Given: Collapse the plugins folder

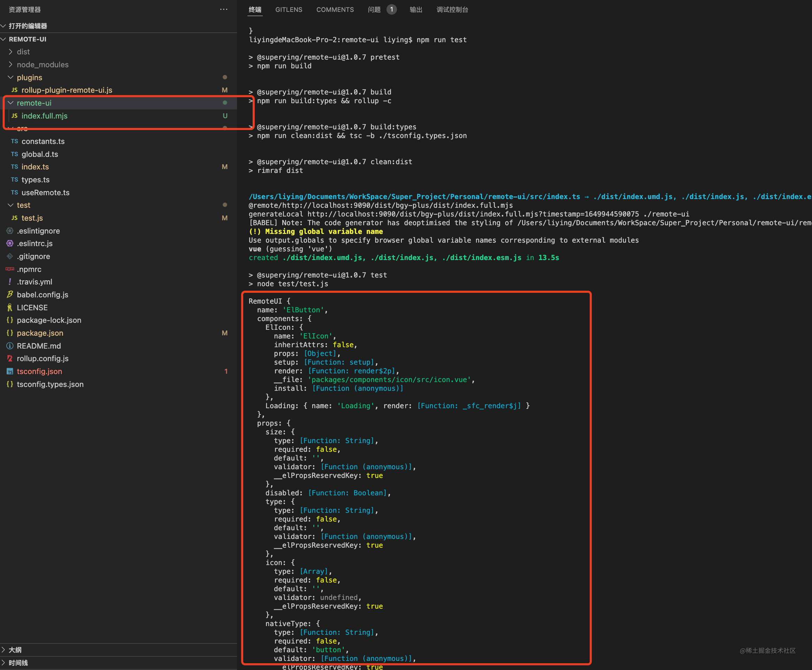Looking at the screenshot, I should [x=29, y=78].
